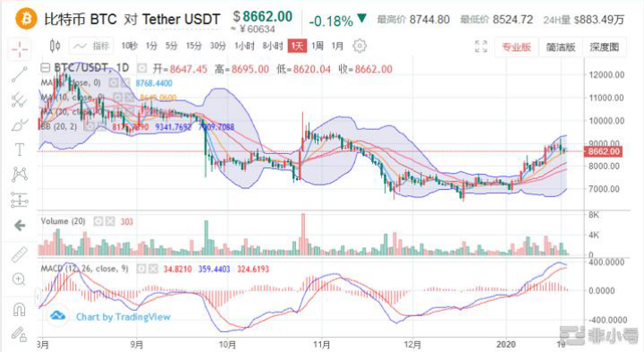Click the MACD value 359.4403
The height and width of the screenshot is (352, 644).
[214, 270]
